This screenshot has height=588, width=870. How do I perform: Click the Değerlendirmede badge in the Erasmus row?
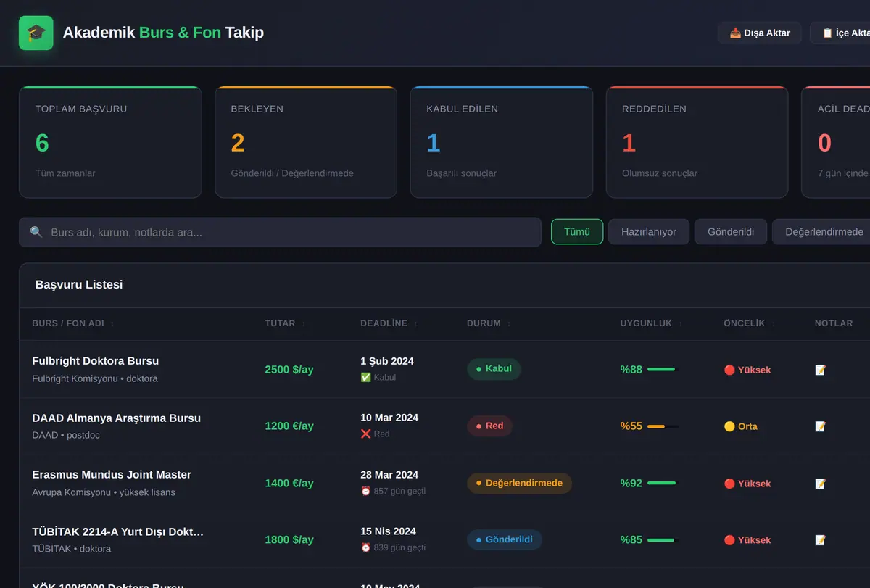click(519, 483)
